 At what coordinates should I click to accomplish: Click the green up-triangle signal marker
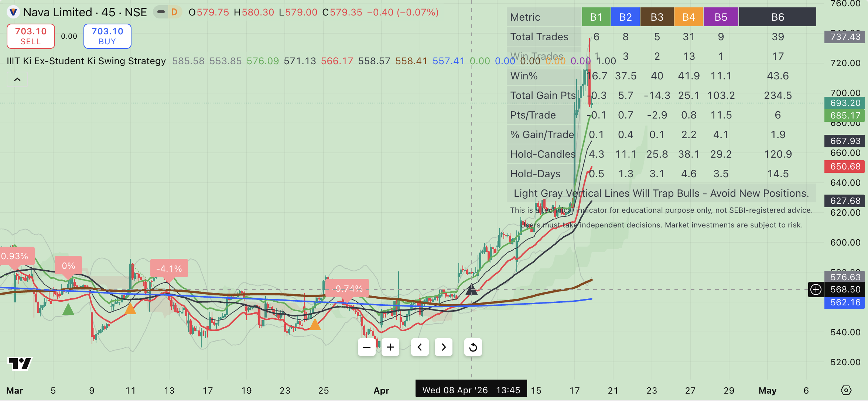click(68, 309)
